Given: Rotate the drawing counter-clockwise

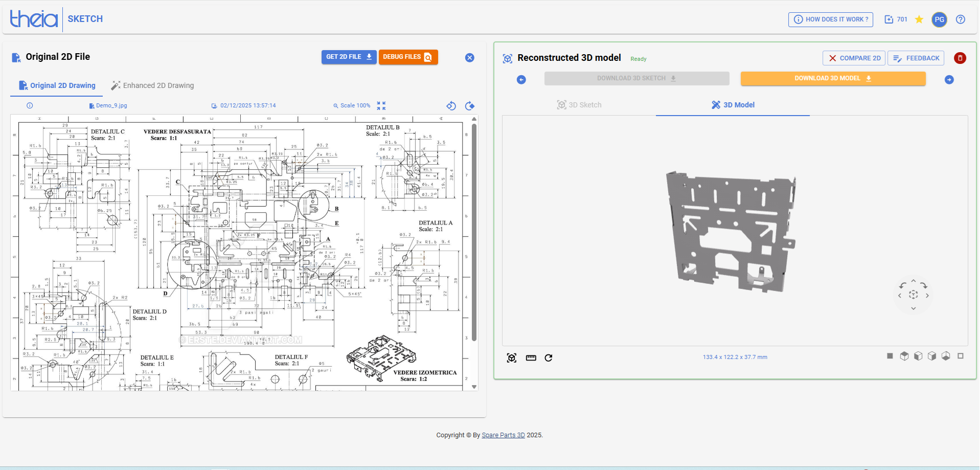Looking at the screenshot, I should (451, 106).
